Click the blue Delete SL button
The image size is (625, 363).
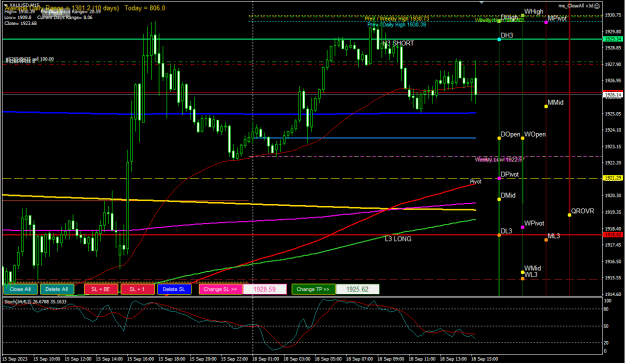coord(174,289)
